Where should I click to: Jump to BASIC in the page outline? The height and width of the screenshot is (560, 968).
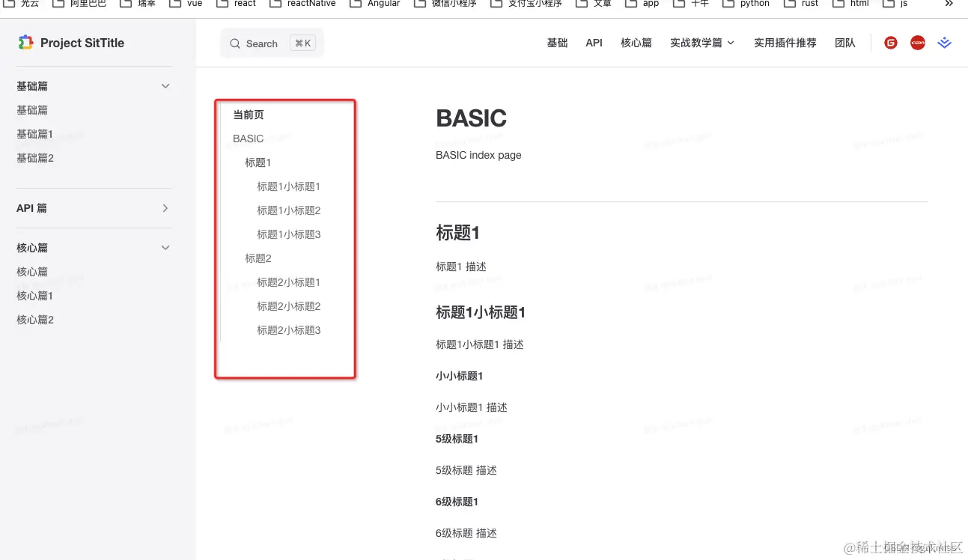pyautogui.click(x=249, y=139)
